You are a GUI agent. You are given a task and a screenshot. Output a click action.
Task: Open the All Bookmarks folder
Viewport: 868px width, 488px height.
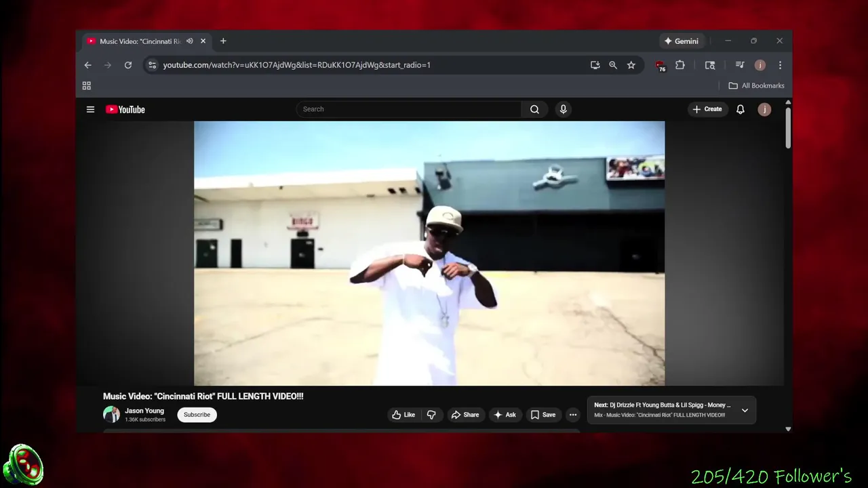click(756, 85)
